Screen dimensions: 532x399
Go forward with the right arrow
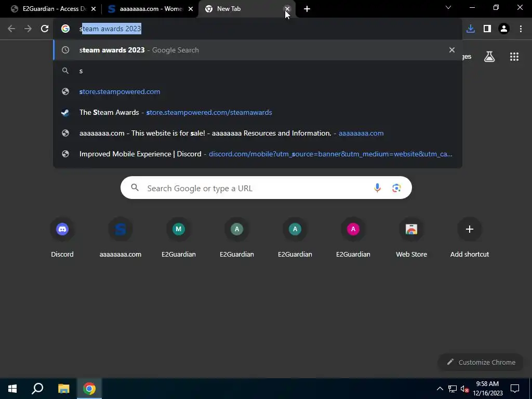click(x=28, y=29)
